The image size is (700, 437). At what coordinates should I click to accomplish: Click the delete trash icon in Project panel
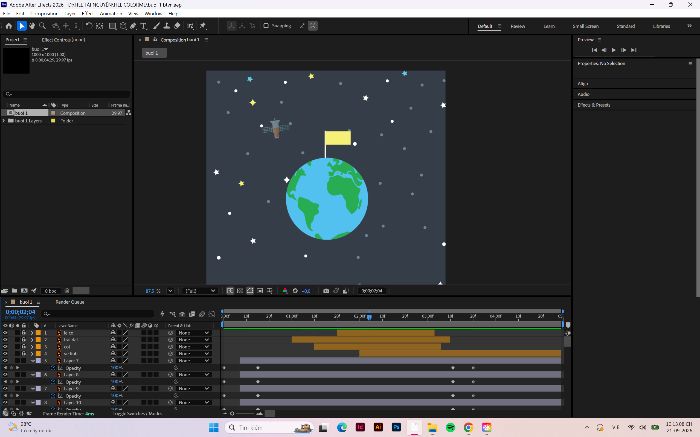click(67, 291)
